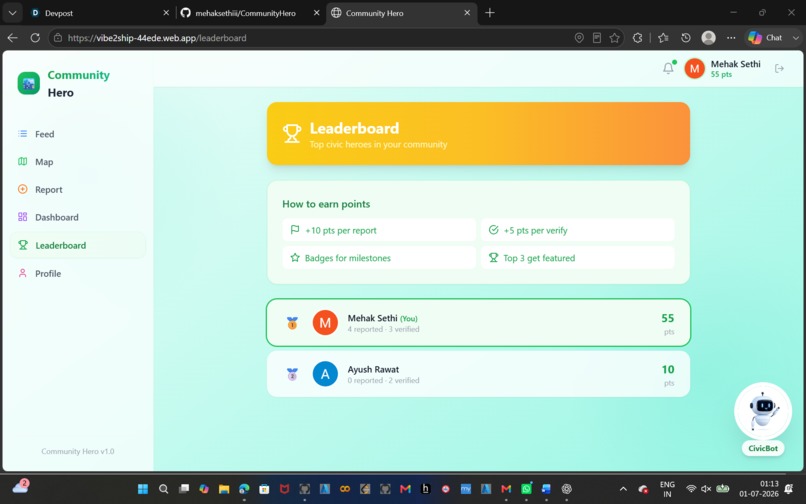The width and height of the screenshot is (806, 504).
Task: Open taskbar Search
Action: tap(163, 489)
